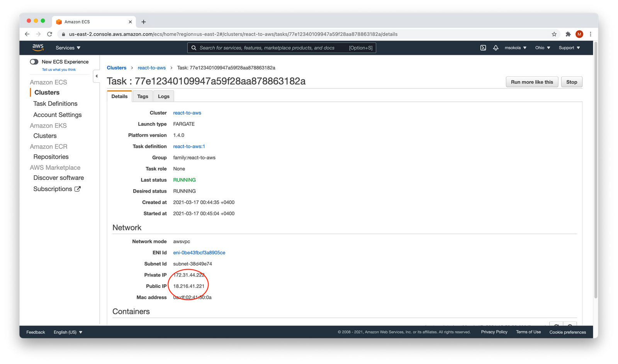Viewport: 618px width, 364px height.
Task: Open Task Definitions in the sidebar
Action: (x=55, y=103)
